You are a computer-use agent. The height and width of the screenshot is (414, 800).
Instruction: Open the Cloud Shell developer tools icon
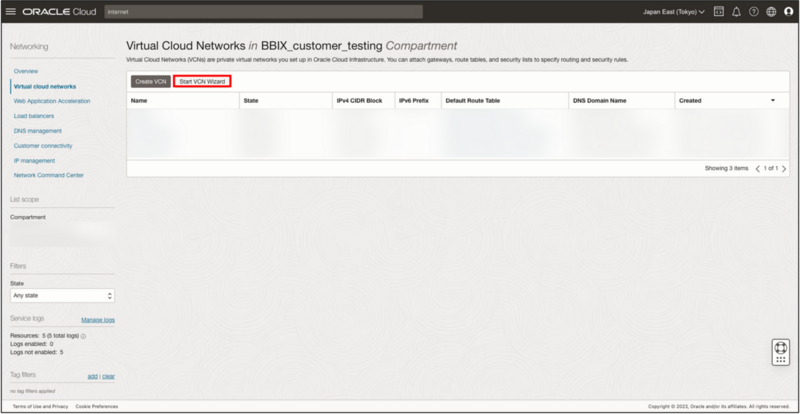coord(718,12)
